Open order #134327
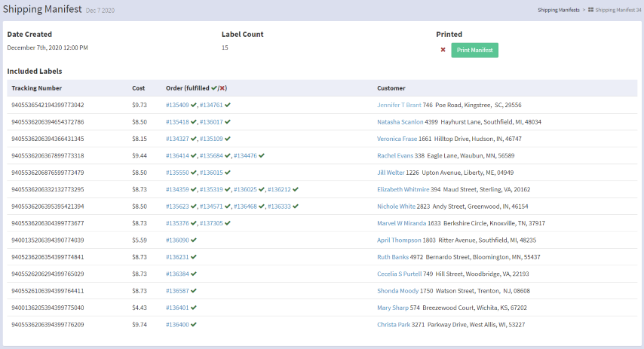Viewport: 644px width, 349px height. pos(177,139)
